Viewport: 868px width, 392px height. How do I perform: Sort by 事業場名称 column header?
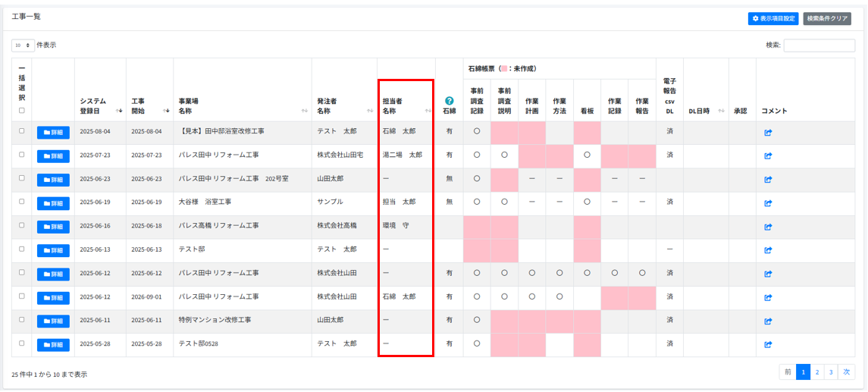pyautogui.click(x=241, y=105)
